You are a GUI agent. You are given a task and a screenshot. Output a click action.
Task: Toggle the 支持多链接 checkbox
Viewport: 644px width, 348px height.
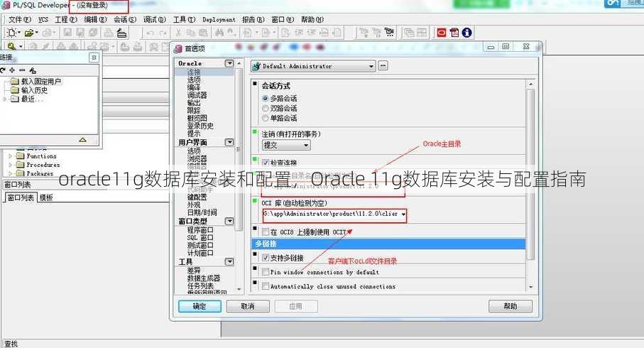tap(266, 258)
